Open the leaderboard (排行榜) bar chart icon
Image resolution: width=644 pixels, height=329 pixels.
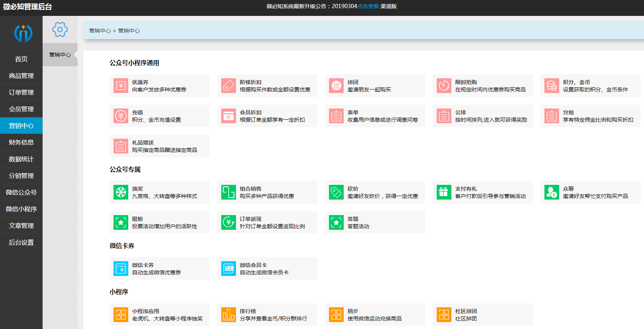[229, 315]
